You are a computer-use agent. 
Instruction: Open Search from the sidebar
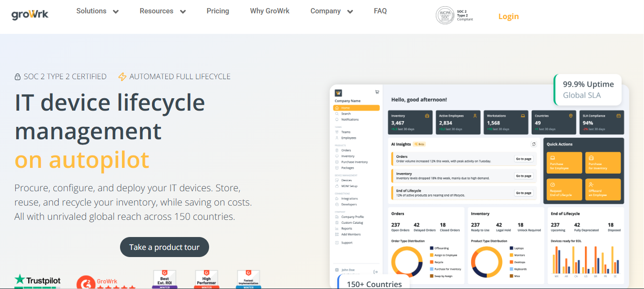(x=346, y=114)
